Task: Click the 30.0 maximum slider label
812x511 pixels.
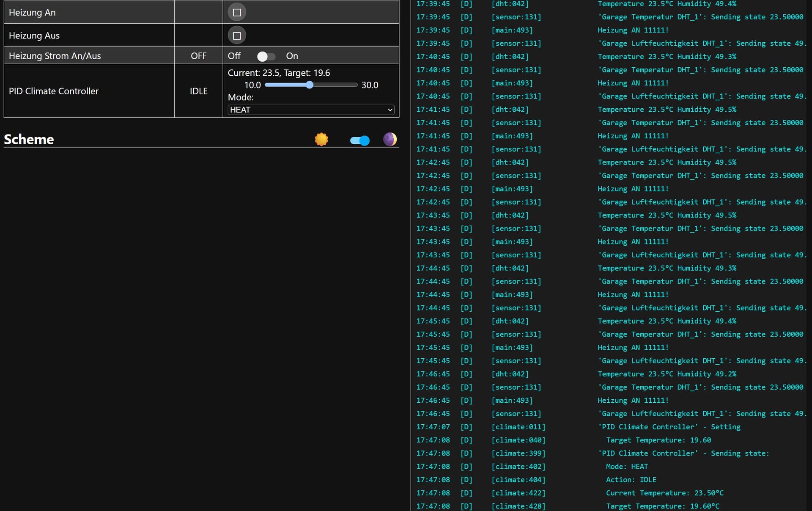Action: pos(370,85)
